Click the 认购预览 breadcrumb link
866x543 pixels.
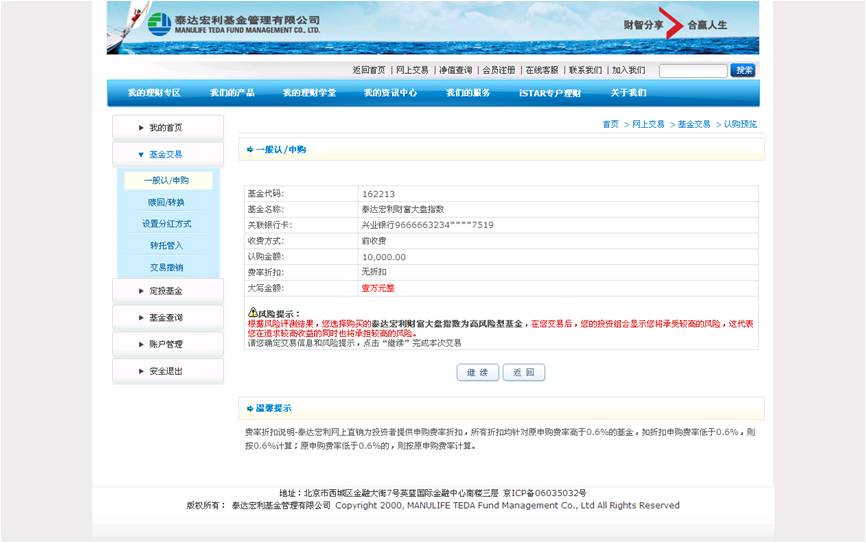[x=740, y=124]
